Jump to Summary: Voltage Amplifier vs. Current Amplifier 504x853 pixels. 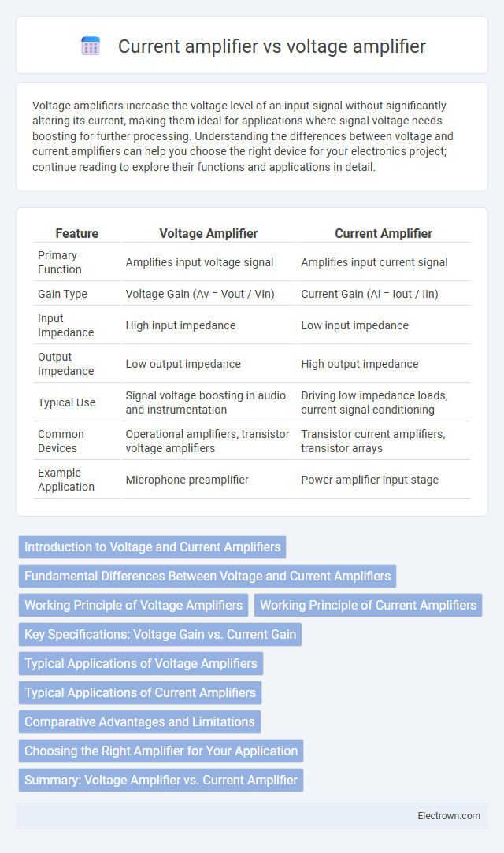(x=161, y=780)
